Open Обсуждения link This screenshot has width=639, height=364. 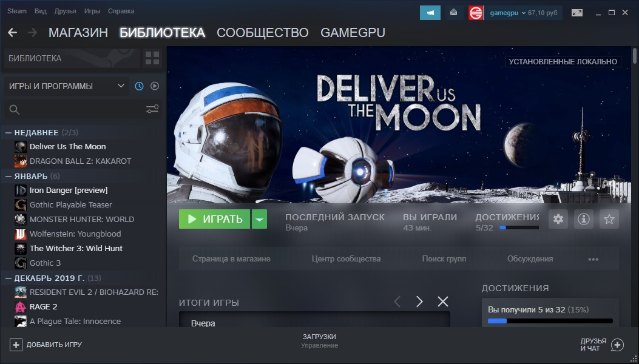pos(530,259)
